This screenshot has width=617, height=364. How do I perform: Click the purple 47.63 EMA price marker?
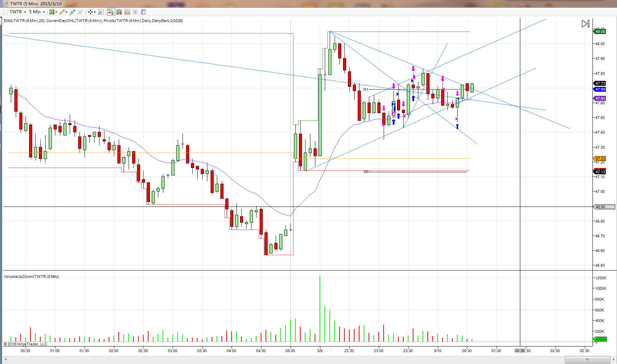coord(600,98)
